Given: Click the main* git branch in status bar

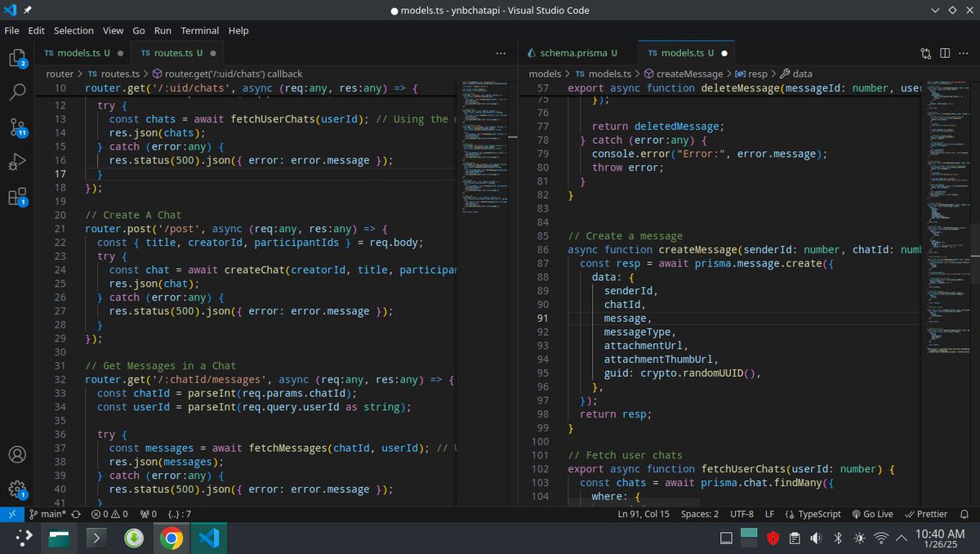Looking at the screenshot, I should (x=47, y=514).
